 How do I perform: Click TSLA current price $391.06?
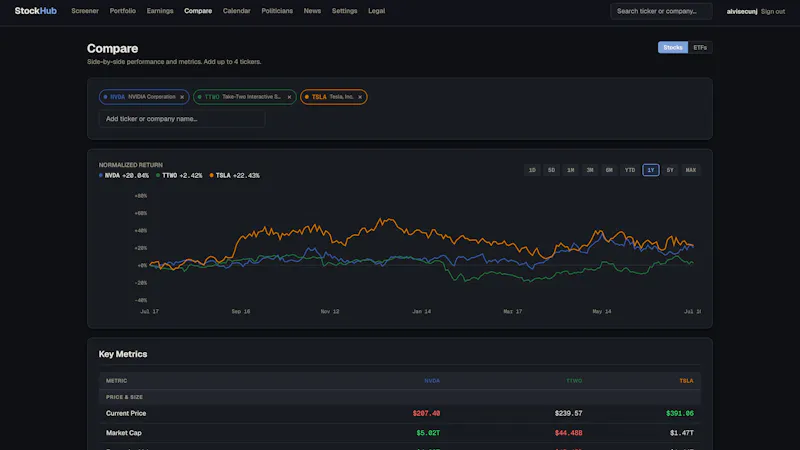tap(680, 413)
